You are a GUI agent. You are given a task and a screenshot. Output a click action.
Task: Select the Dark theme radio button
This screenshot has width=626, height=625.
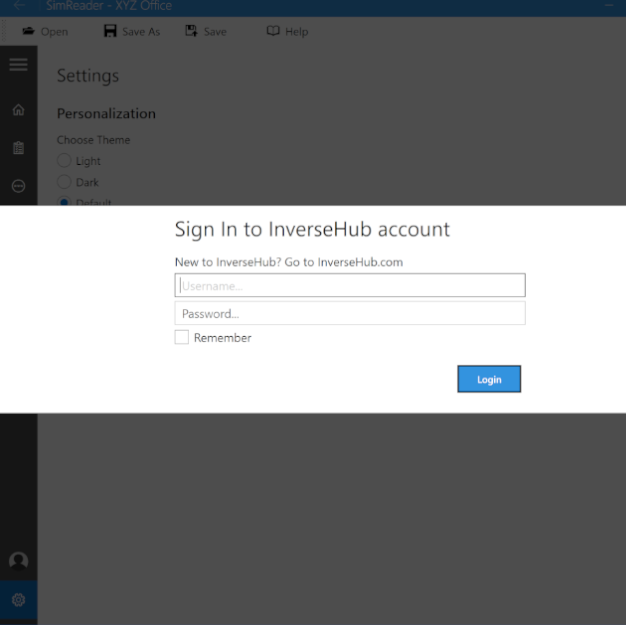coord(64,182)
